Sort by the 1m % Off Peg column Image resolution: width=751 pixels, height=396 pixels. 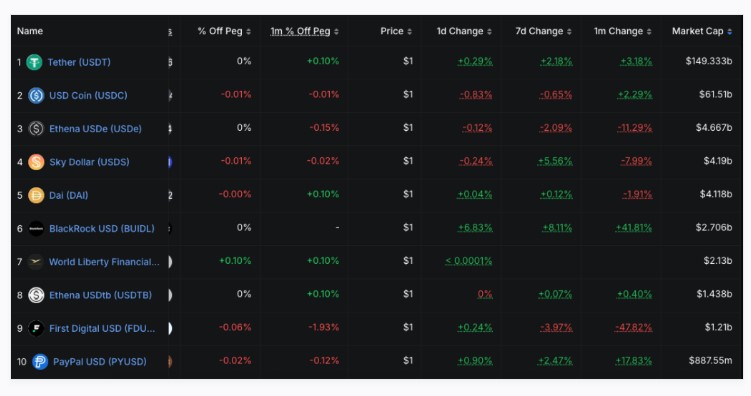(x=305, y=31)
